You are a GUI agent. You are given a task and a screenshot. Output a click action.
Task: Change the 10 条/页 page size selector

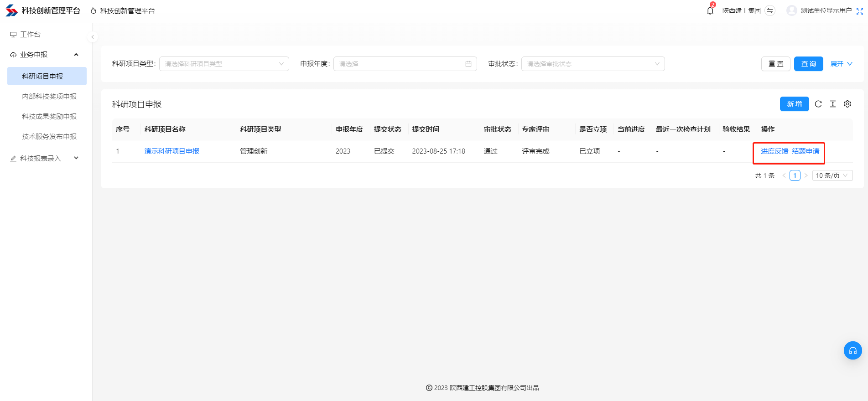pyautogui.click(x=832, y=175)
